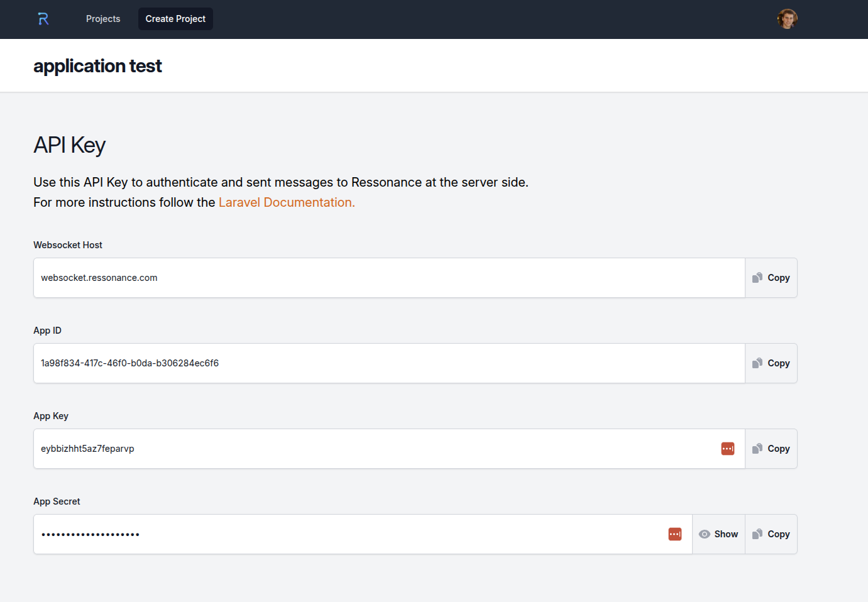
Task: Copy the App Secret value
Action: 771,534
